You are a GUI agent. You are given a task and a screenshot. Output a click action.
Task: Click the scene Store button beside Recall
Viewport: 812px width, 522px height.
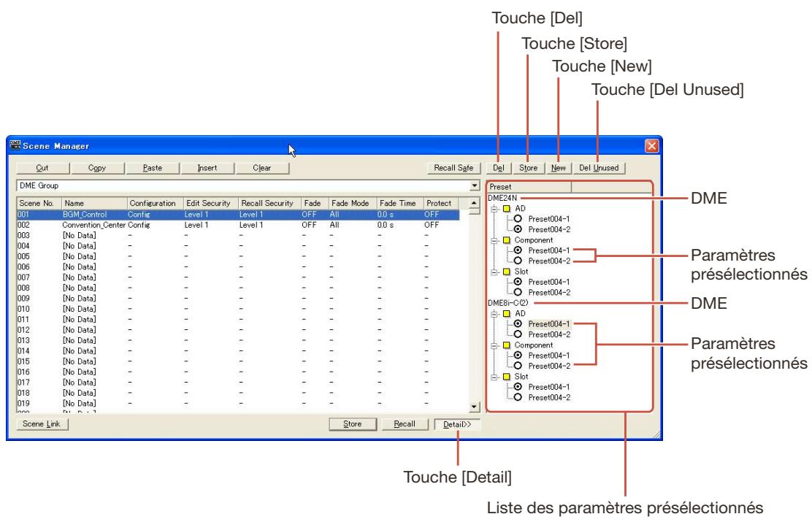pyautogui.click(x=353, y=423)
